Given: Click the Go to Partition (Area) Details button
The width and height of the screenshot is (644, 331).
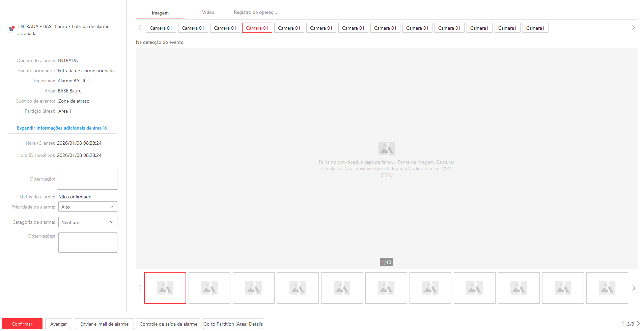Looking at the screenshot, I should (233, 324).
